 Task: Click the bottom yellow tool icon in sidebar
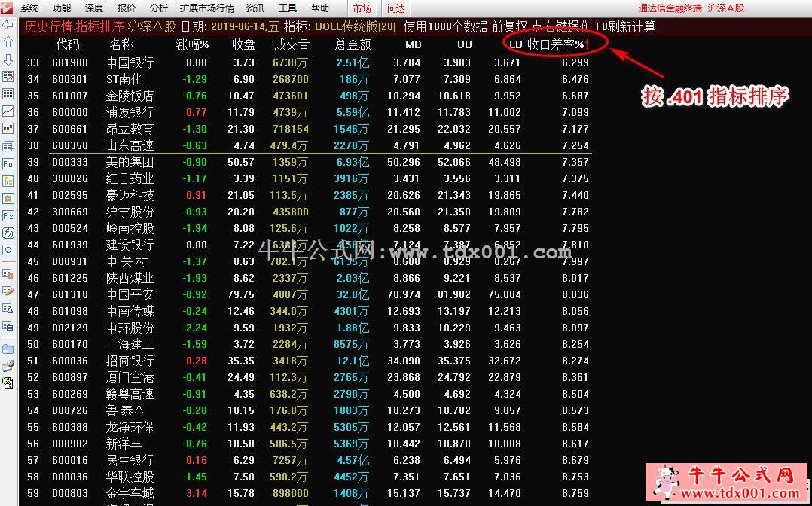tap(8, 383)
